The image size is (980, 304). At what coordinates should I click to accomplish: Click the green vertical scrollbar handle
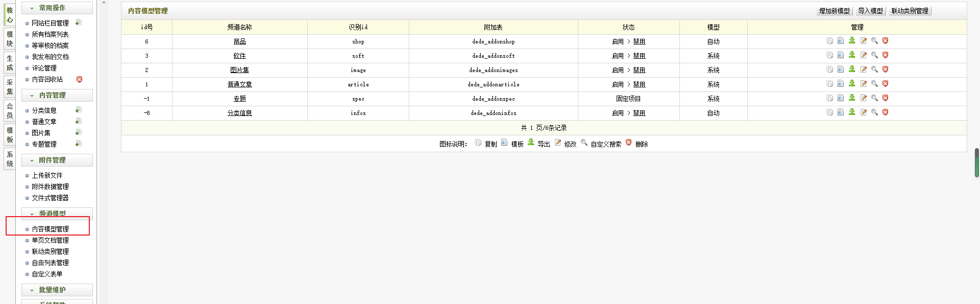(x=977, y=162)
